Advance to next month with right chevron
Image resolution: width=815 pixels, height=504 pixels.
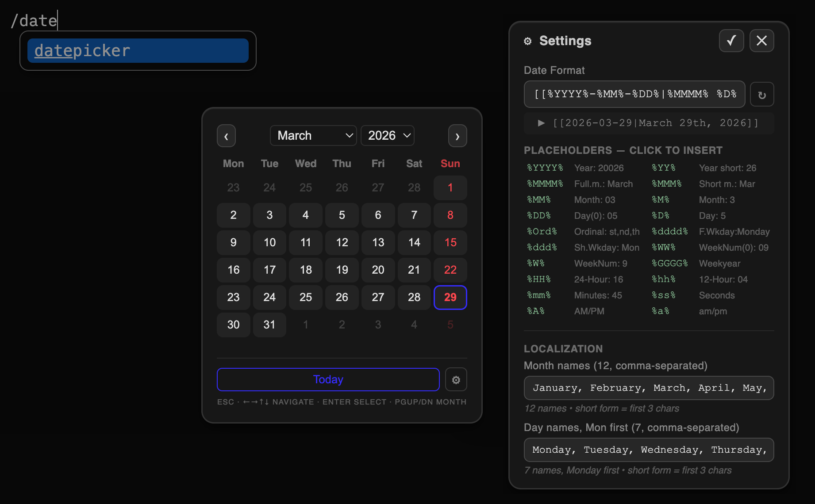coord(457,136)
